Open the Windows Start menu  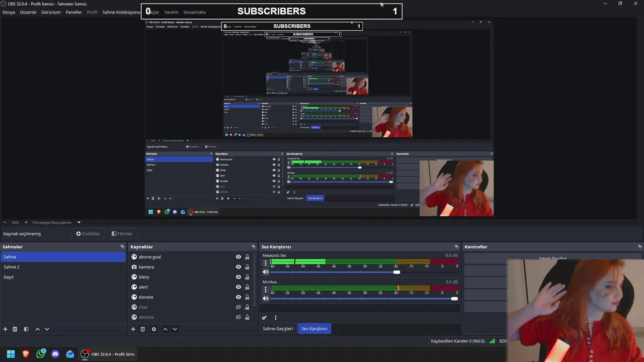tap(11, 354)
